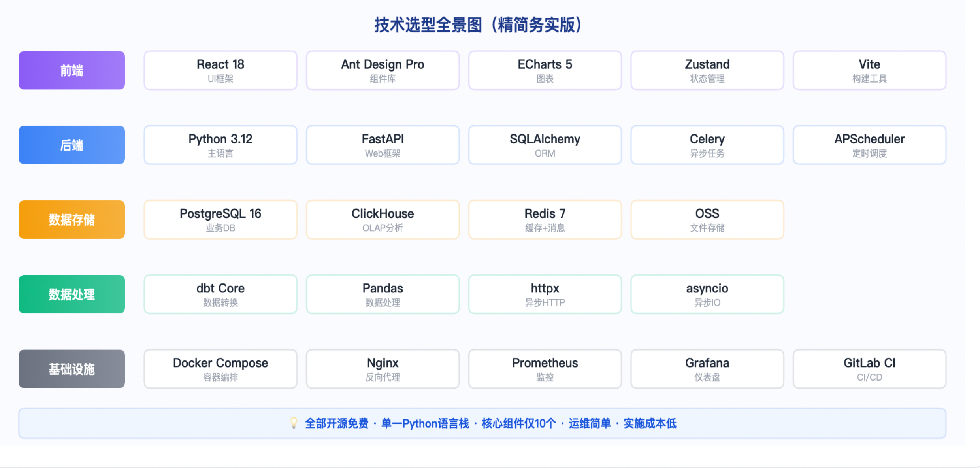This screenshot has height=468, width=980.
Task: Click the gray 基础设施 category block
Action: (x=72, y=369)
